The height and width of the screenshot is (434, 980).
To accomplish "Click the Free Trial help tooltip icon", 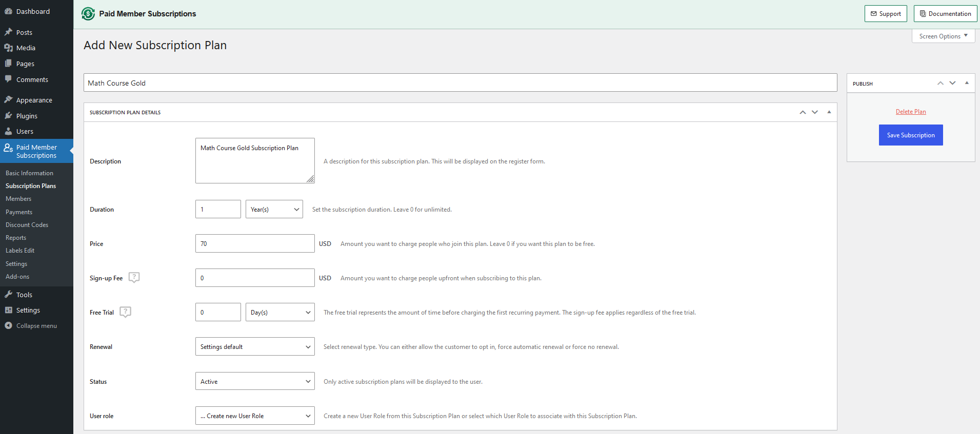I will 125,312.
